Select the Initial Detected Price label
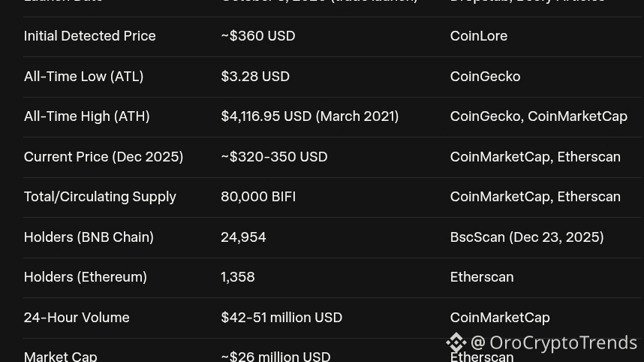This screenshot has width=644, height=362. pos(89,36)
